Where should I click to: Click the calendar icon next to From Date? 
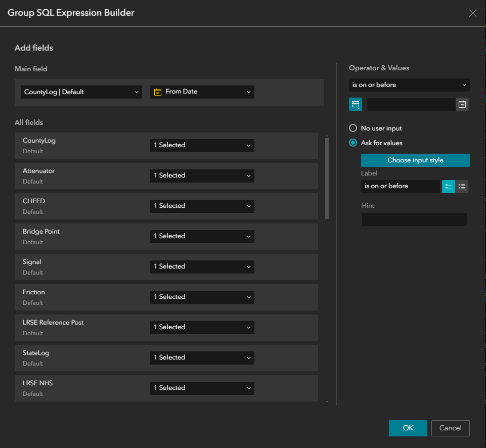(x=157, y=92)
